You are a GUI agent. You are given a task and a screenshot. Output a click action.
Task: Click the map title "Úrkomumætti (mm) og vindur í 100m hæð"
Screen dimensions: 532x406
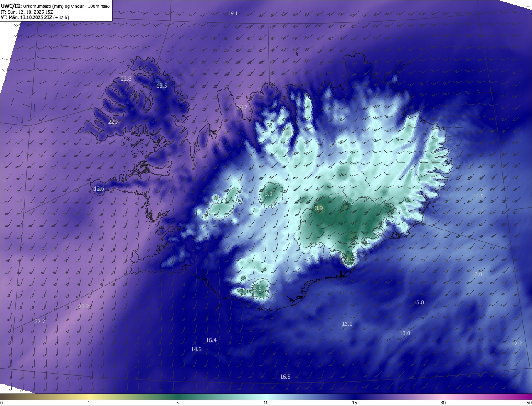66,5
